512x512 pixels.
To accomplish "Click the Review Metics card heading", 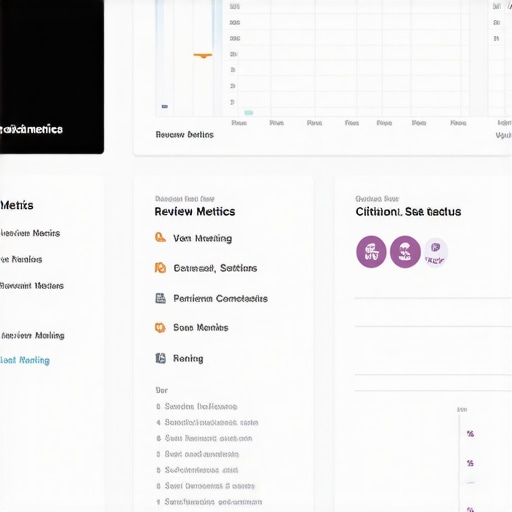I will point(195,212).
